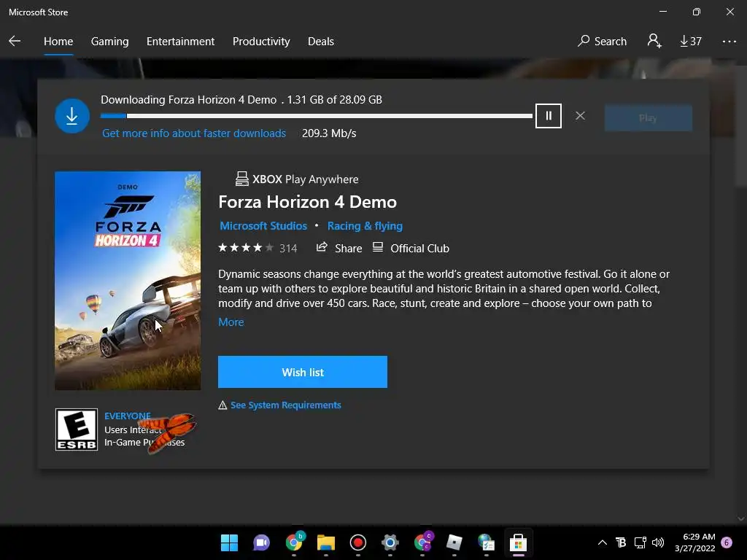Go back with the back arrow

15,42
